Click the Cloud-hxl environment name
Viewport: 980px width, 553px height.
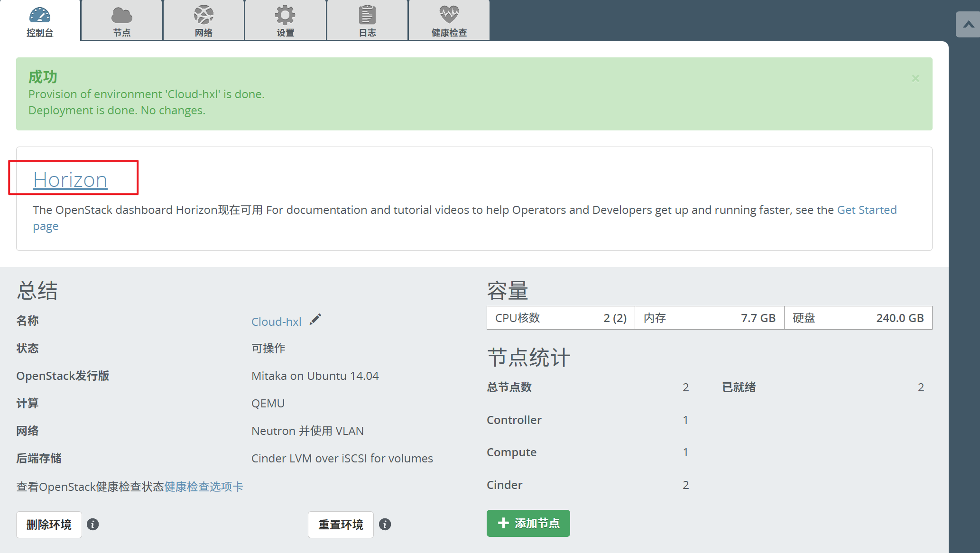pos(276,322)
